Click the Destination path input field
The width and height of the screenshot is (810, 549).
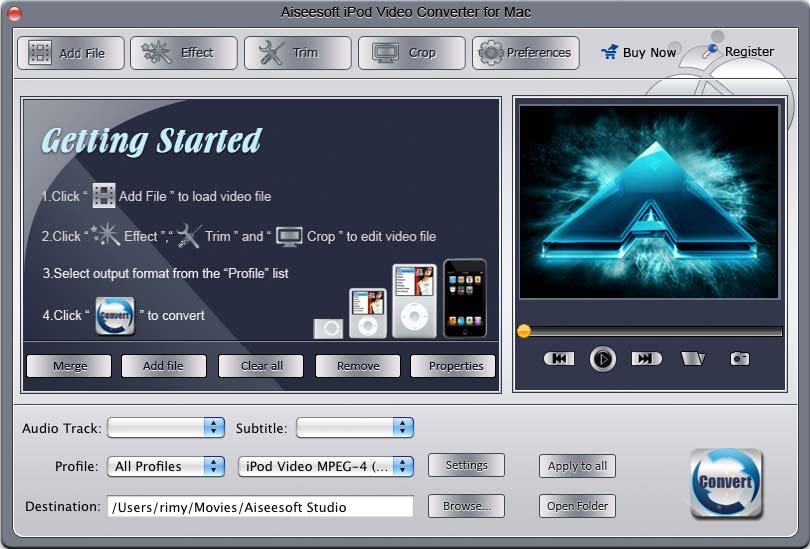(x=260, y=507)
